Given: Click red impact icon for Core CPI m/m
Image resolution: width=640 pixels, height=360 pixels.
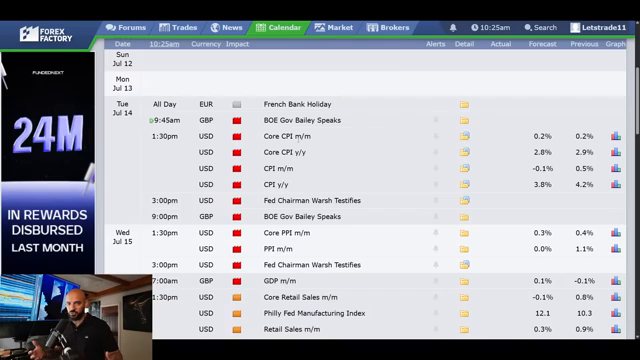Looking at the screenshot, I should pyautogui.click(x=237, y=136).
